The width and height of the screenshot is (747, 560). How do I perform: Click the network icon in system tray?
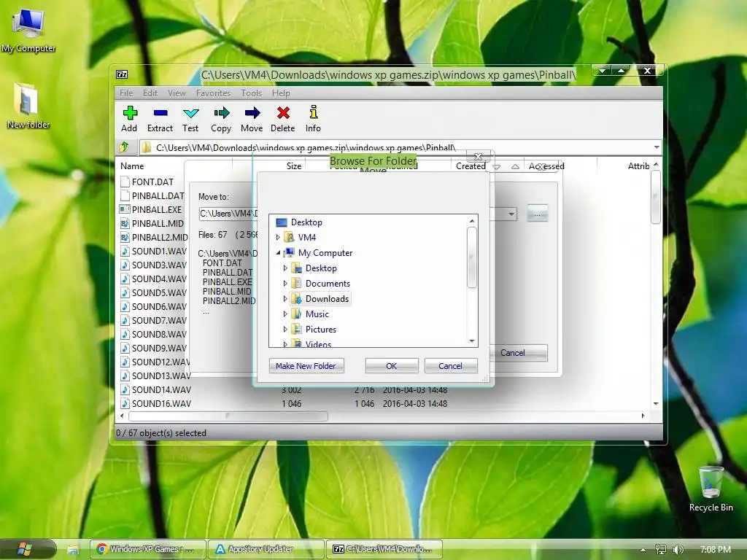coord(660,550)
